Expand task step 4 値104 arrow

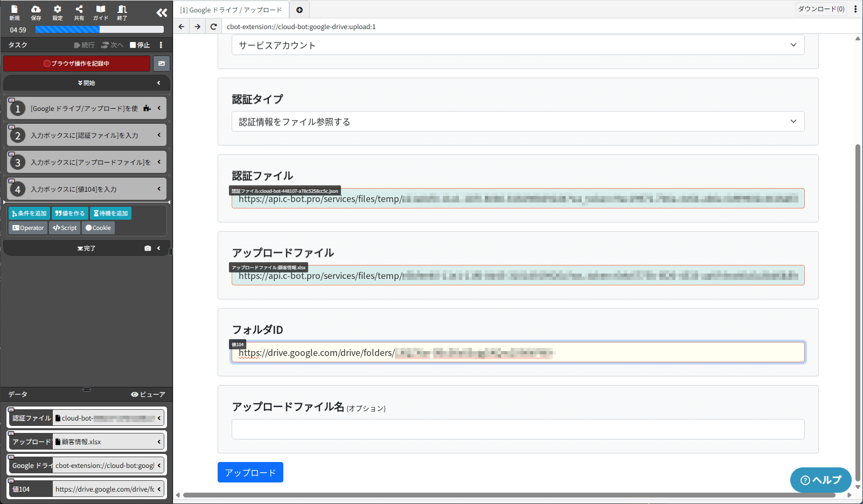point(159,189)
